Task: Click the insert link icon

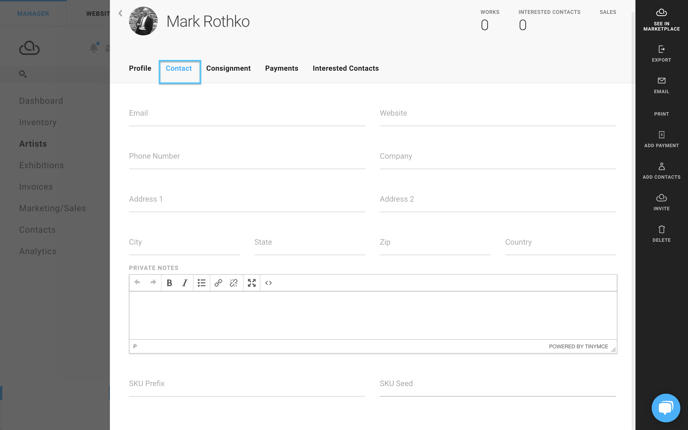Action: pyautogui.click(x=218, y=283)
